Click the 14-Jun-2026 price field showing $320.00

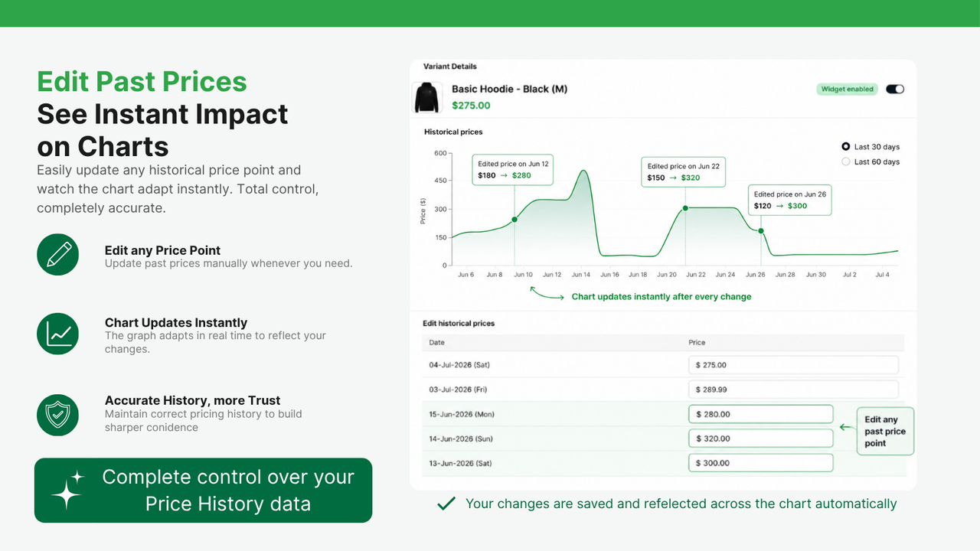(760, 439)
